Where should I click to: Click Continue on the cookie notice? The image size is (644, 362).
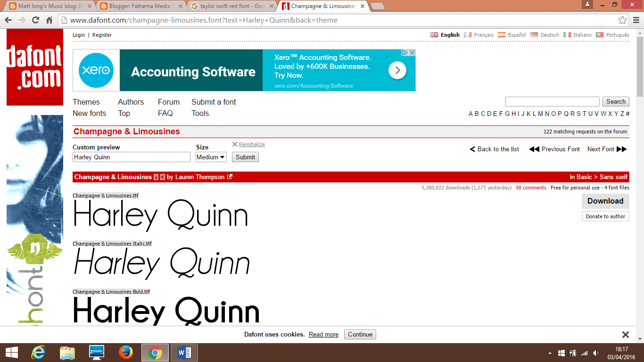point(360,334)
